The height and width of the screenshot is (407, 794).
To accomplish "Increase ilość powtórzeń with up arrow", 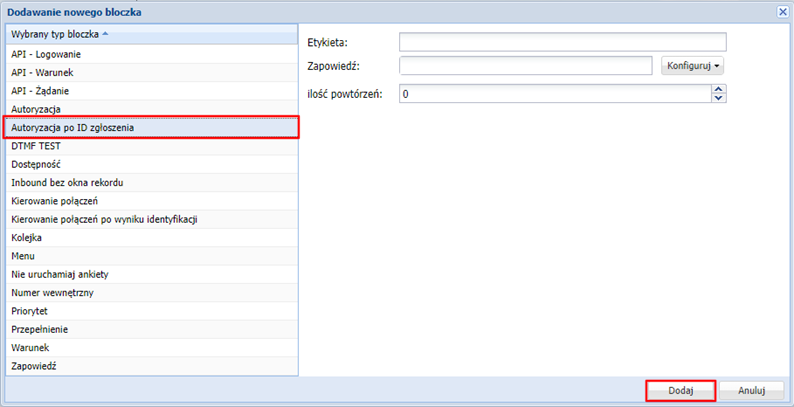I will pos(719,89).
